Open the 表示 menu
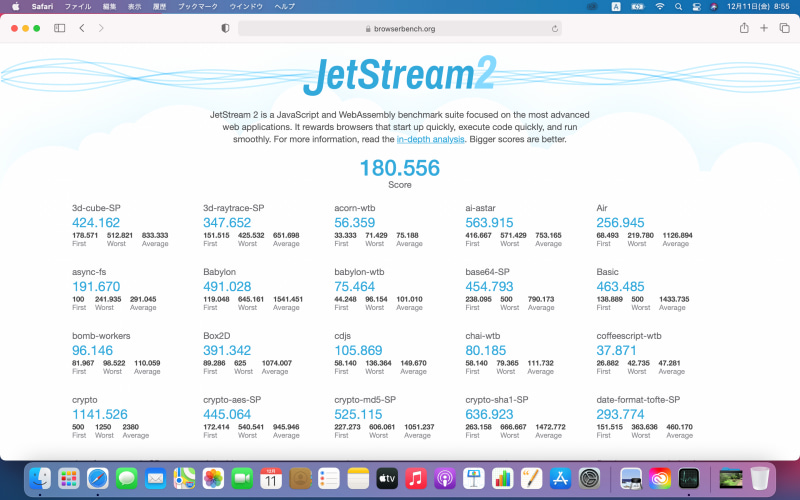800x500 pixels. (x=135, y=7)
